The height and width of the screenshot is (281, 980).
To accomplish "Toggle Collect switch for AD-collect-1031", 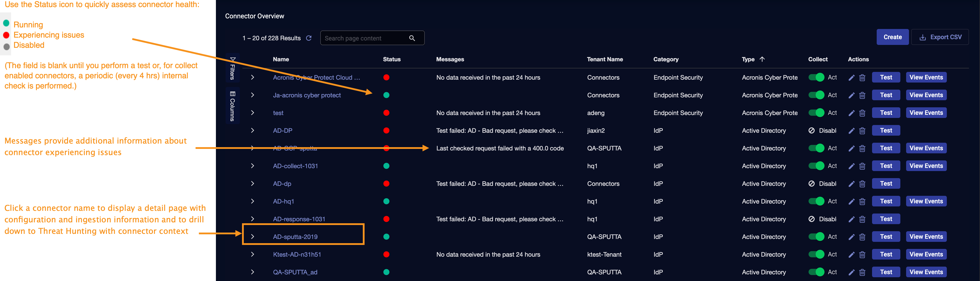I will point(816,166).
